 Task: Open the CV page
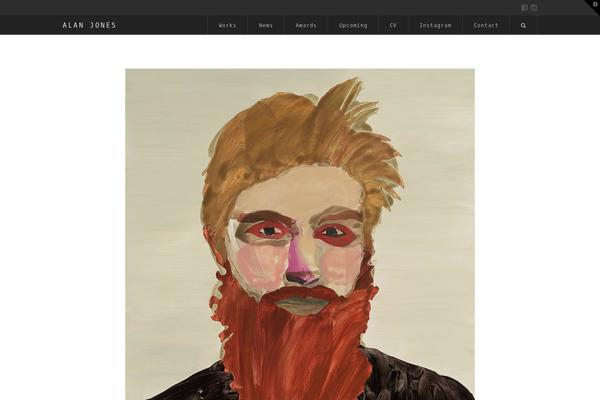[x=393, y=25]
